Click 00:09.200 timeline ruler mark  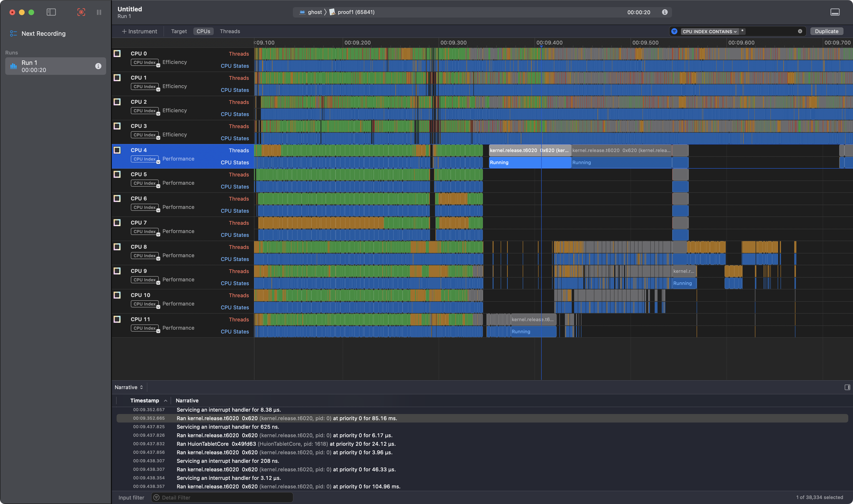click(357, 43)
